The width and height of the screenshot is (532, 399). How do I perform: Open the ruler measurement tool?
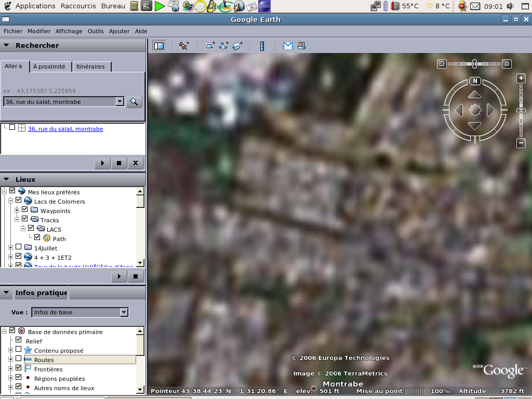point(262,46)
